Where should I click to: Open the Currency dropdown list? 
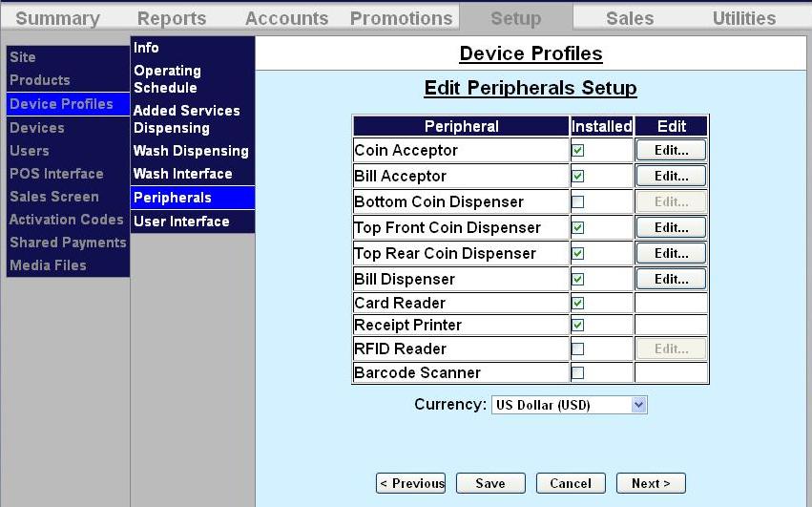click(638, 405)
